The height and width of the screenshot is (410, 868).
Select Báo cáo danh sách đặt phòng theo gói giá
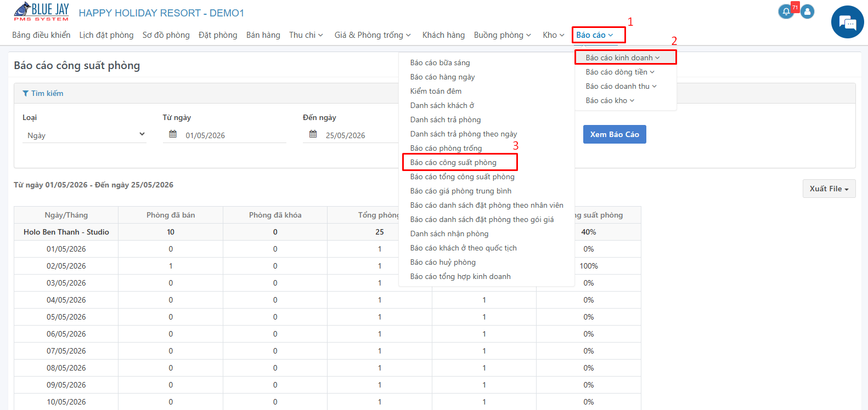click(x=482, y=219)
